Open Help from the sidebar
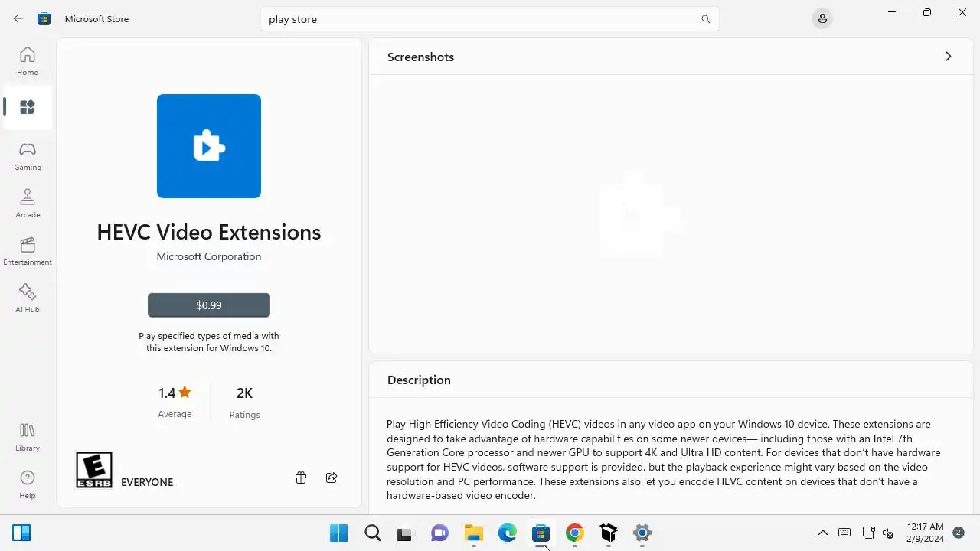Viewport: 980px width, 551px height. pyautogui.click(x=28, y=484)
